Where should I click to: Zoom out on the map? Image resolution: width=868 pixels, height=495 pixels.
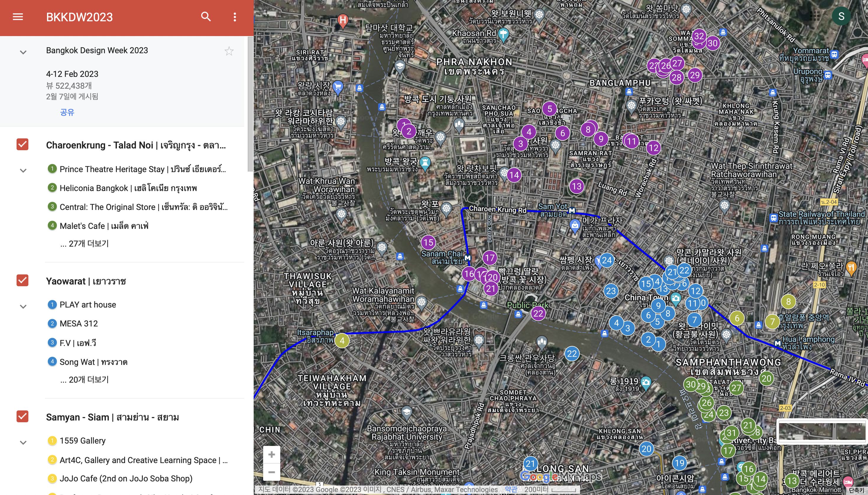point(272,472)
